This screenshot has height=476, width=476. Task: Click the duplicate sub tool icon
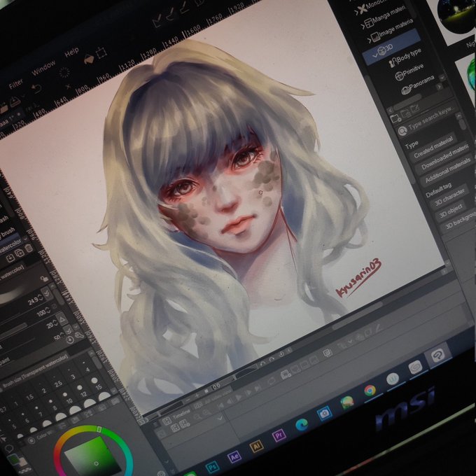tap(19, 253)
